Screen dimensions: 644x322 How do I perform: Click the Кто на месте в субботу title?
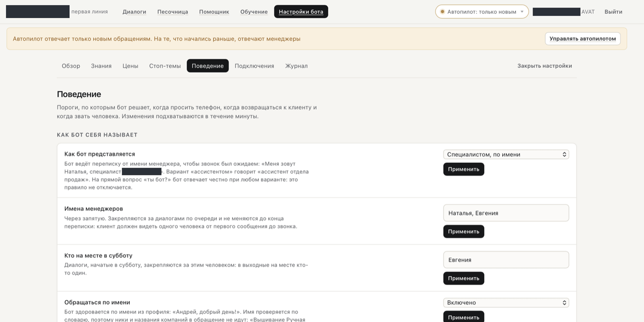click(x=98, y=255)
